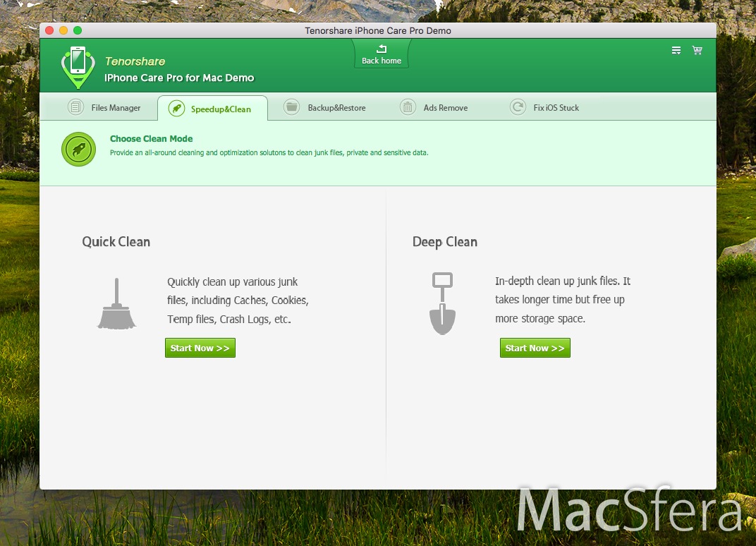Image resolution: width=756 pixels, height=546 pixels.
Task: Click the Back home arrow icon
Action: (x=382, y=49)
